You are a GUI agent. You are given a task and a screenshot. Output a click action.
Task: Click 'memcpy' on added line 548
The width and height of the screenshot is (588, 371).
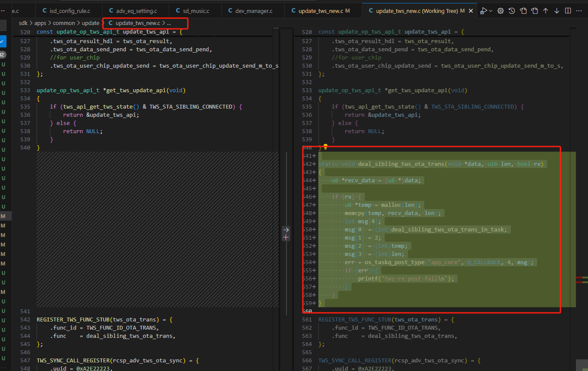355,213
